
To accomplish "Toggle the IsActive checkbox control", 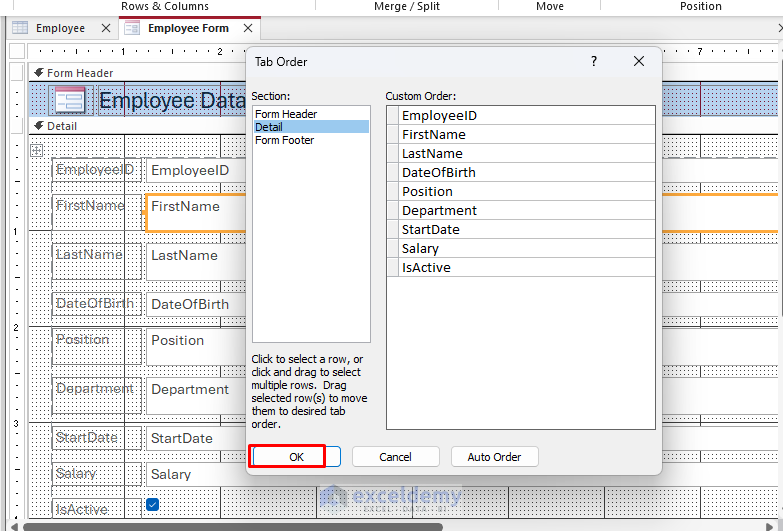I will pyautogui.click(x=153, y=505).
